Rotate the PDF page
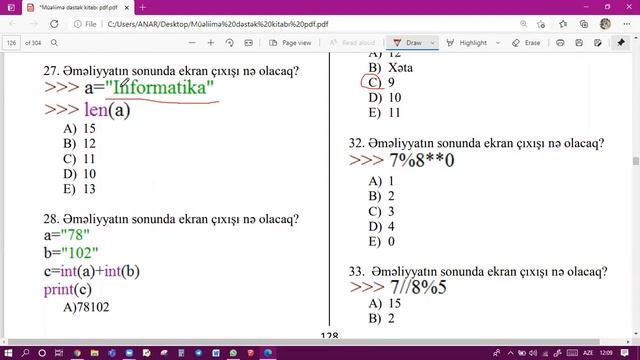 point(229,43)
